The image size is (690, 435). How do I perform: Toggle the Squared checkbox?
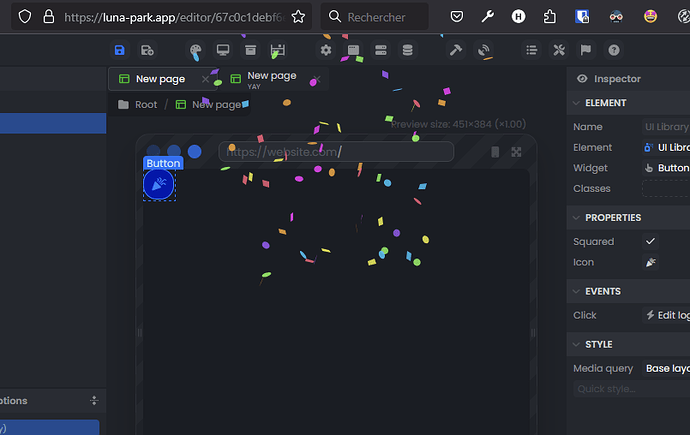point(651,241)
